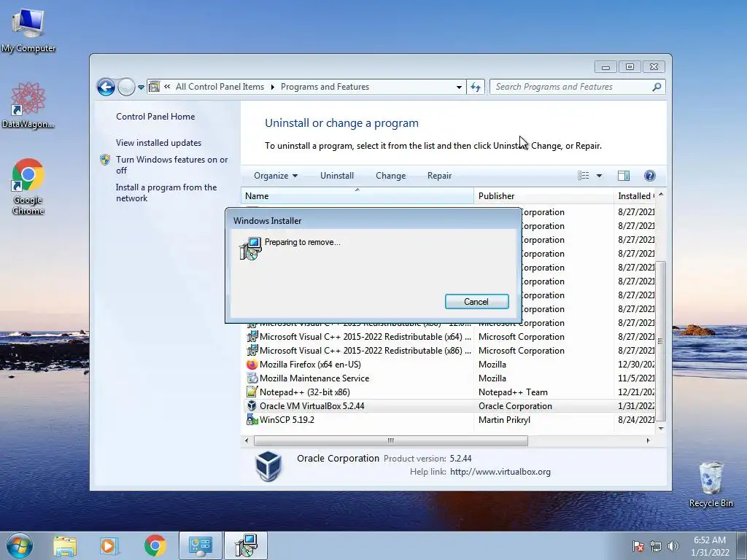Image resolution: width=747 pixels, height=560 pixels.
Task: Select the Google Chrome desktop shortcut
Action: tap(28, 186)
